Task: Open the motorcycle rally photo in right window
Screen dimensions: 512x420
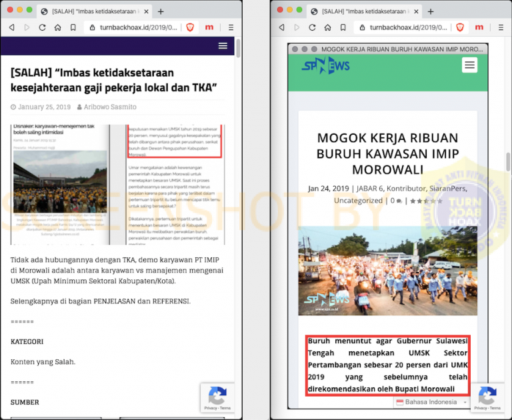Action: (387, 271)
